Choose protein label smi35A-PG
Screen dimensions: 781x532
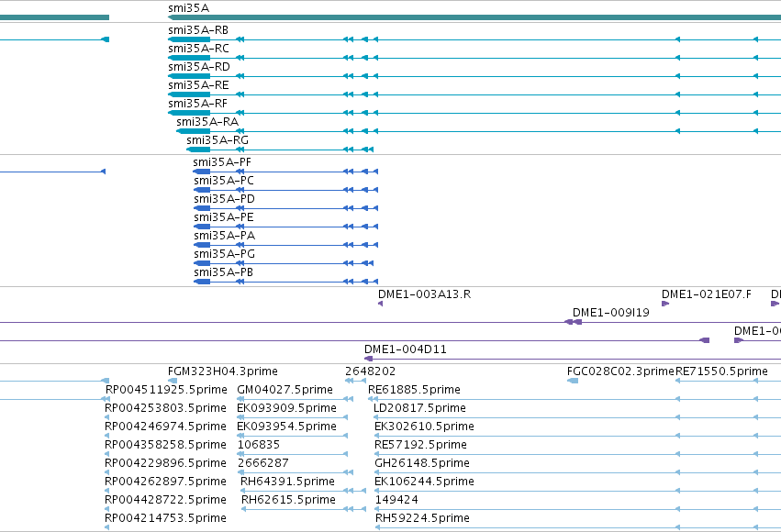[224, 254]
